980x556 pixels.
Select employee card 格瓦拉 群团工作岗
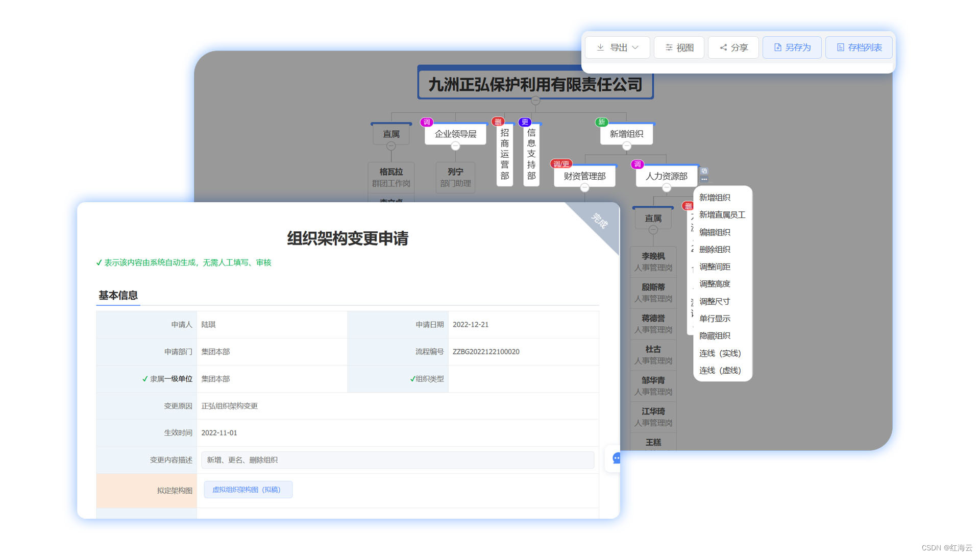[x=391, y=178]
